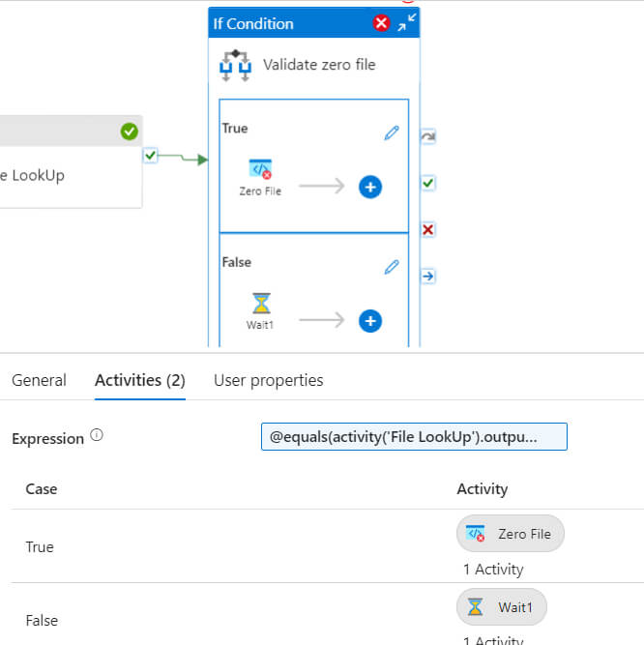Screen dimensions: 644x645
Task: Add activity after Zero File in True branch
Action: pos(370,188)
